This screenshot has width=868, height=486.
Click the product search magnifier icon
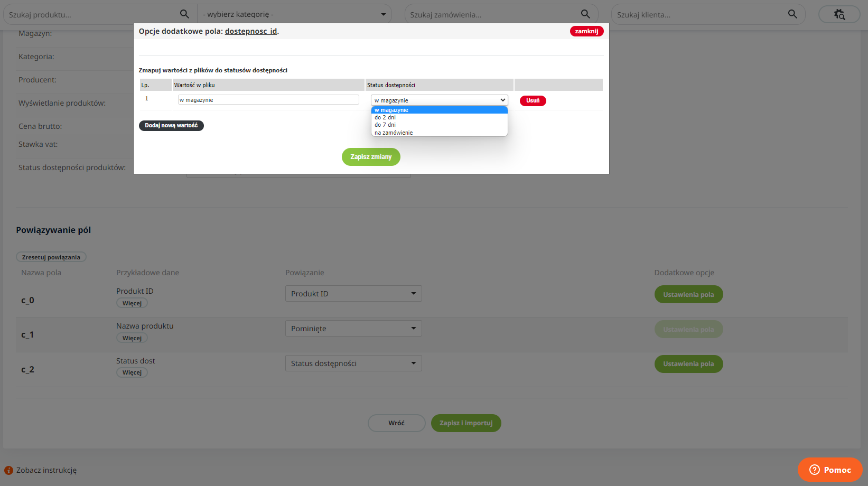point(184,14)
